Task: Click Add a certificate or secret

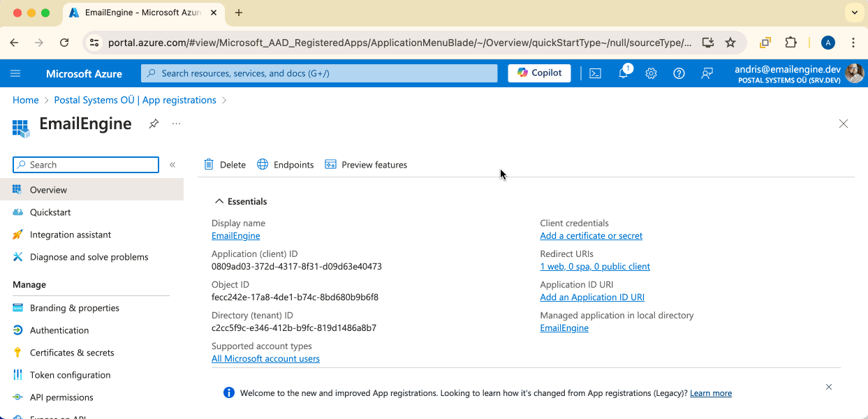Action: click(591, 235)
